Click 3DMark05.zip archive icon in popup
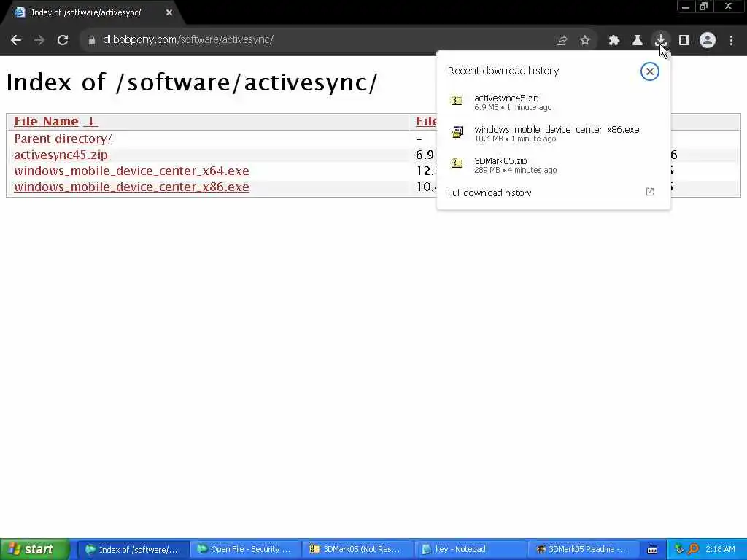This screenshot has width=747, height=560. click(457, 163)
